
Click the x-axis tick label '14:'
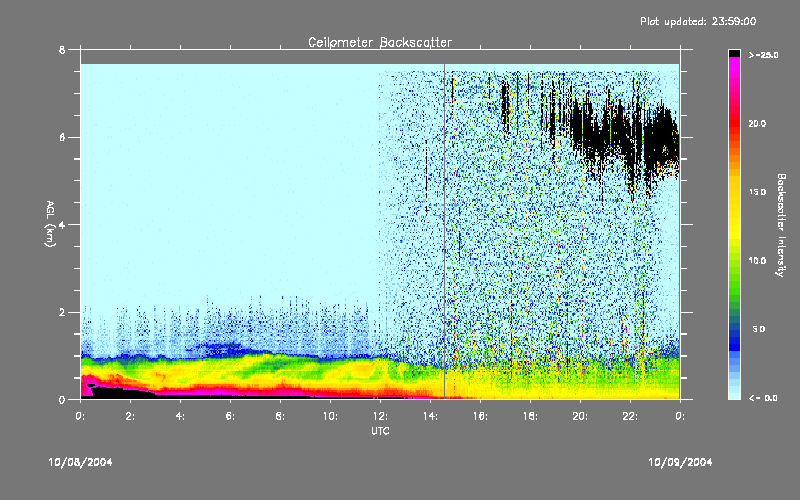coord(430,416)
